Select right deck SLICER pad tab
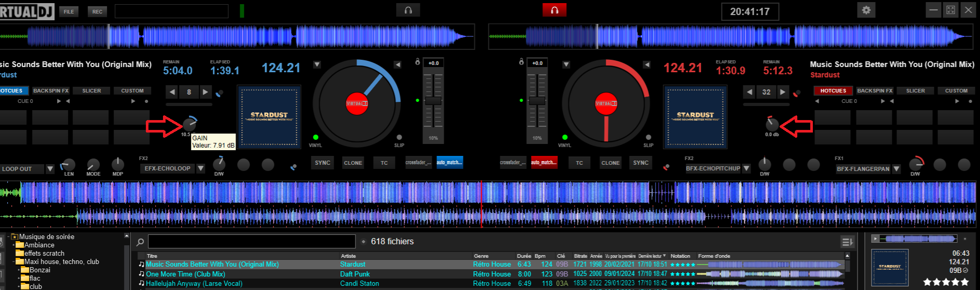This screenshot has height=290, width=980. coord(916,90)
